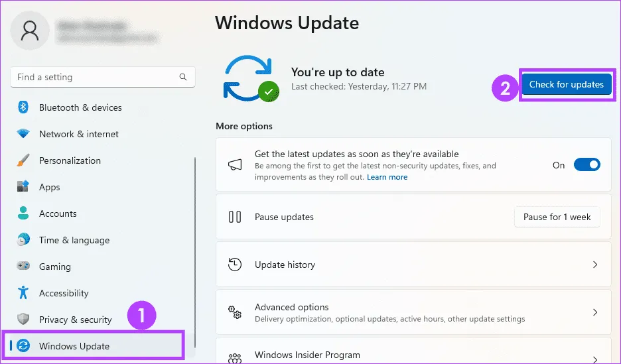This screenshot has height=364, width=621.
Task: Click the Network & internet Wi-Fi icon
Action: [x=23, y=134]
